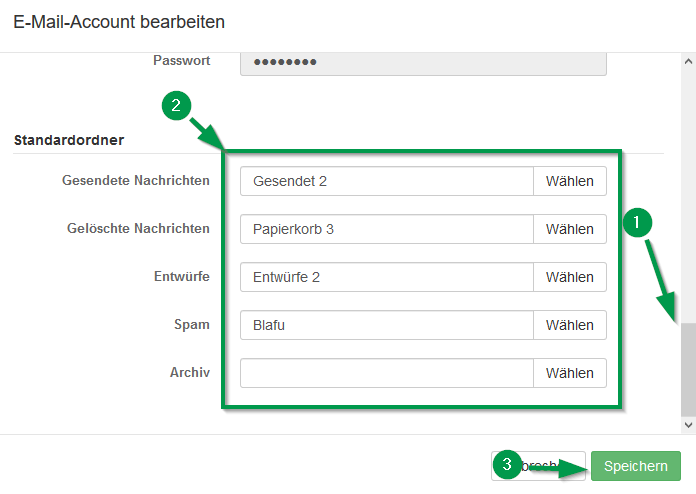Save changes with the Speichern button
This screenshot has height=494, width=696.
point(636,466)
